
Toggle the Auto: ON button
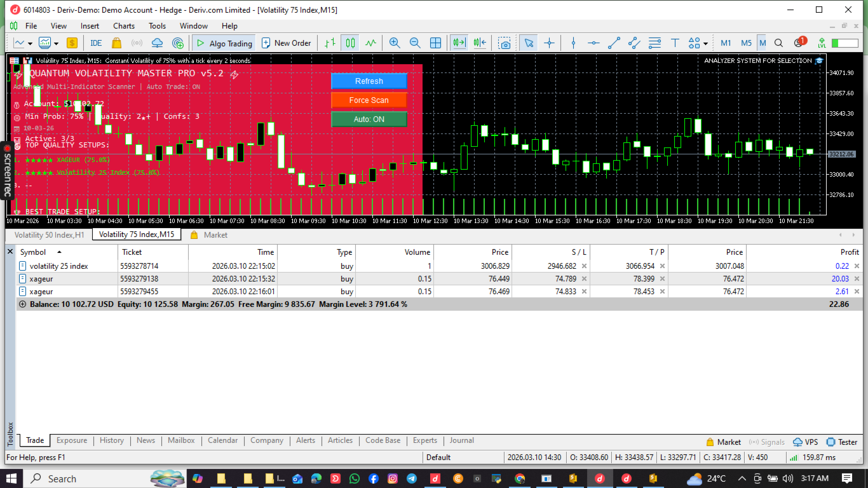tap(369, 119)
